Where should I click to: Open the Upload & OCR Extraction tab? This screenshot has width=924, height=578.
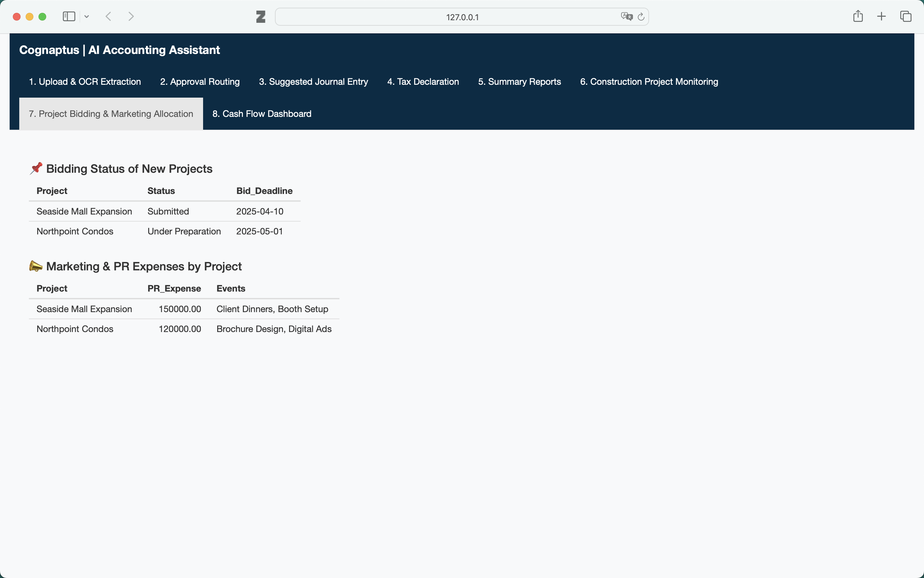point(85,82)
